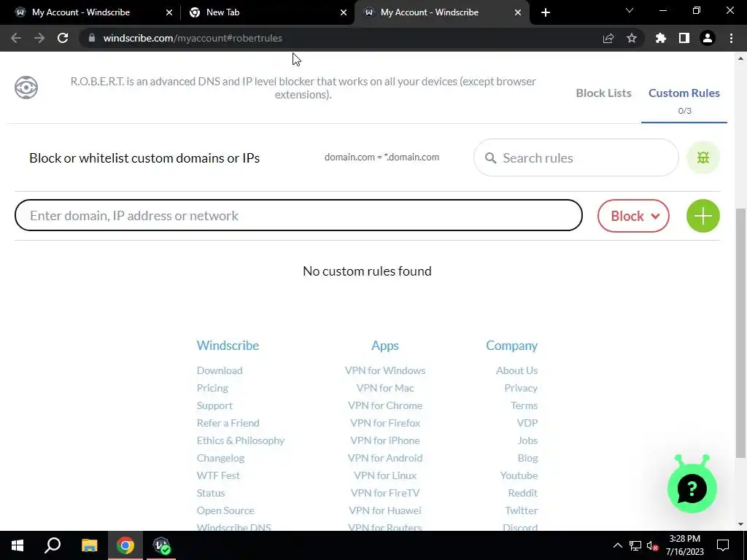
Task: Go back with browser back arrow
Action: coord(16,38)
